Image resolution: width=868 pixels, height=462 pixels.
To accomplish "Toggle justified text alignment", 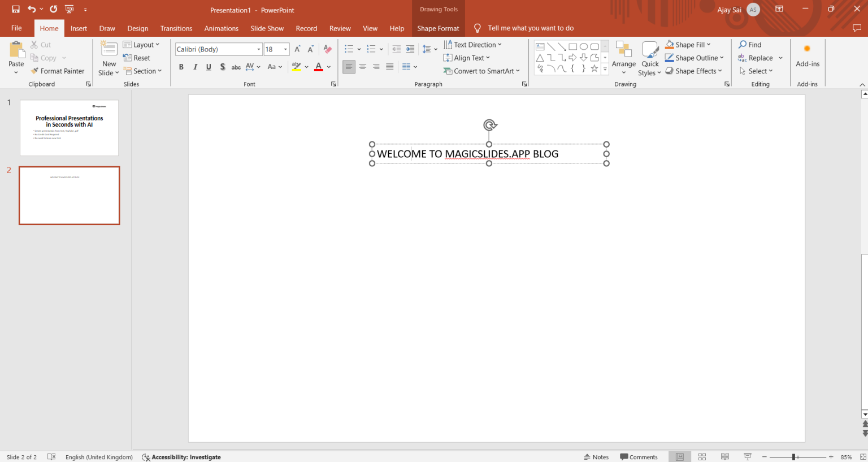I will [390, 67].
